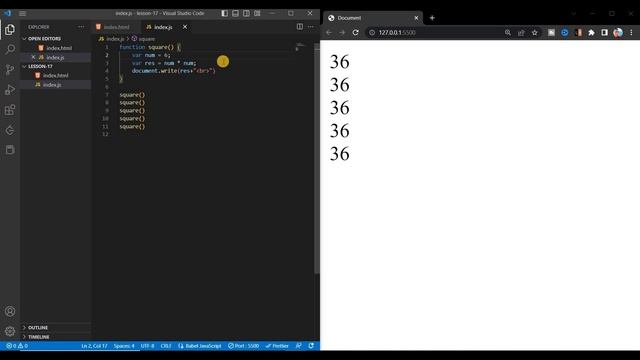Viewport: 640px width, 360px height.
Task: Reload the browser page
Action: point(356,33)
